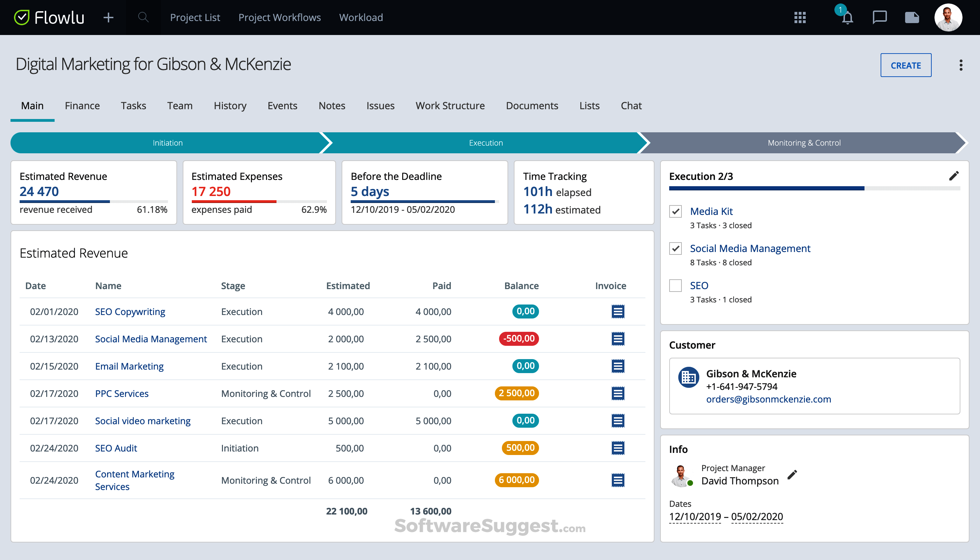Open the search magnifier icon
Image resolution: width=980 pixels, height=560 pixels.
pyautogui.click(x=143, y=17)
